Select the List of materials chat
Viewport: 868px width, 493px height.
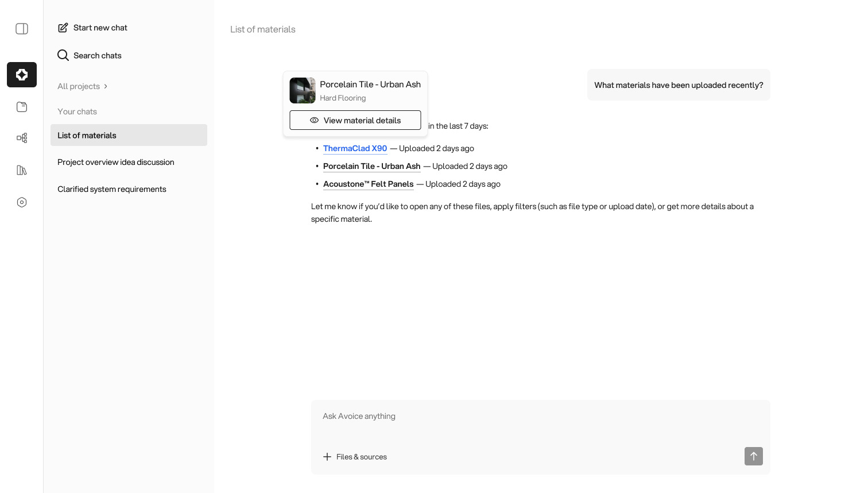tap(129, 135)
